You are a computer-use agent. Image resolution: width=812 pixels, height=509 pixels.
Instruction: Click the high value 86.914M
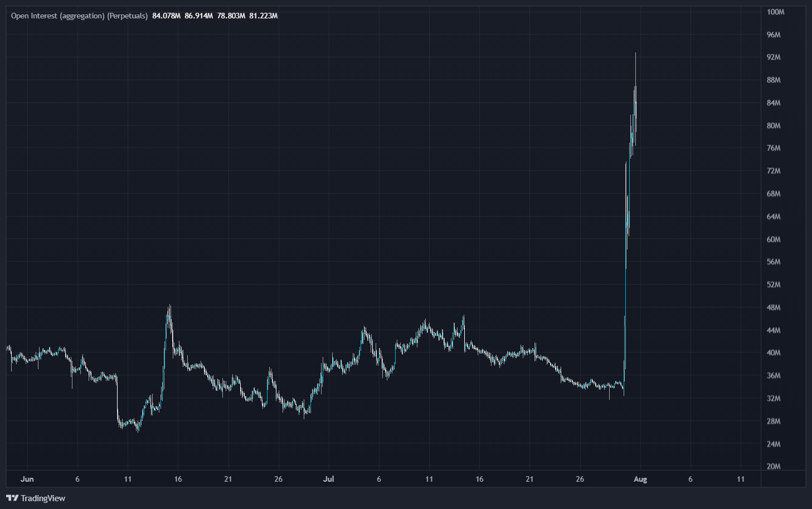[198, 16]
